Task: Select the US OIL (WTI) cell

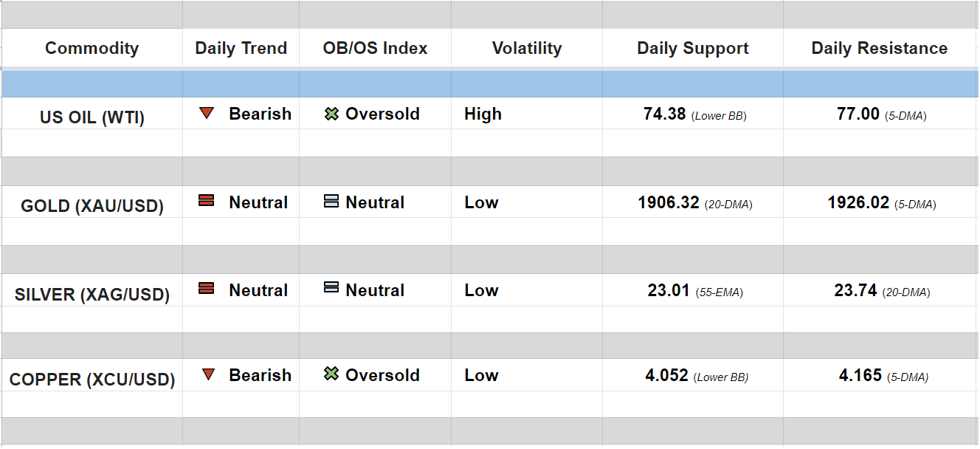Action: click(92, 117)
